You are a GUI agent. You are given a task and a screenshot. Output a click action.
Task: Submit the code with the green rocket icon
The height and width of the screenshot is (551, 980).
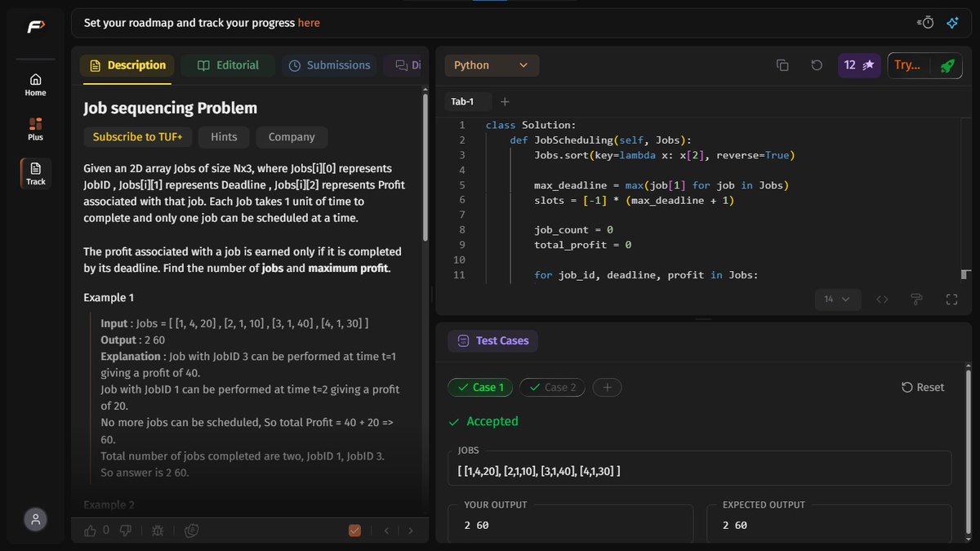coord(947,65)
